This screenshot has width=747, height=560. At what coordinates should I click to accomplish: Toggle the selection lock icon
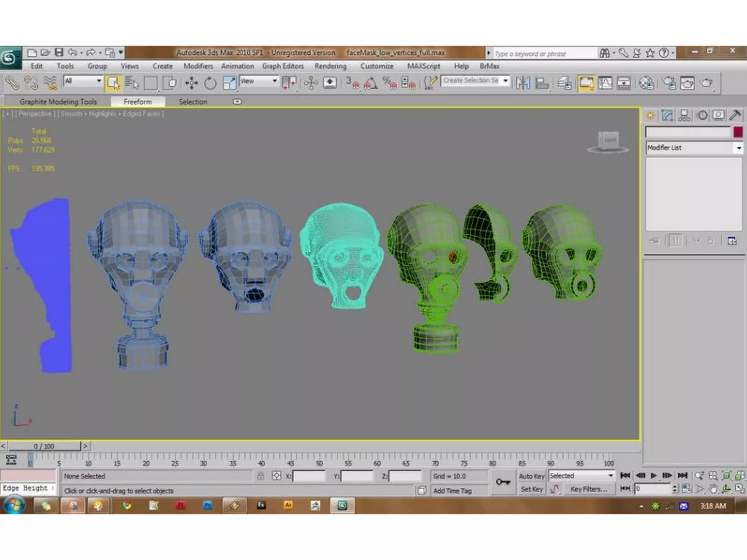tap(260, 476)
